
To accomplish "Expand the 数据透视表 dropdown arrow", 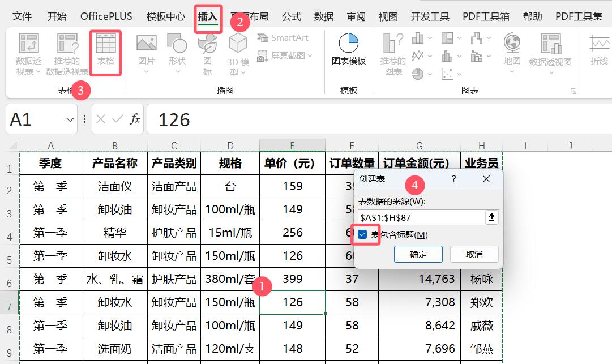I will [38, 72].
